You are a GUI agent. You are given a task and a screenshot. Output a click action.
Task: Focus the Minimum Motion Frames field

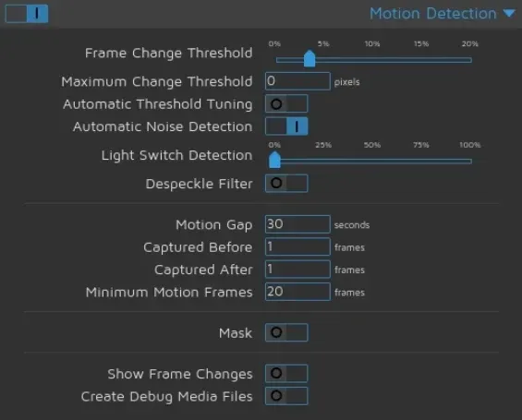[297, 292]
